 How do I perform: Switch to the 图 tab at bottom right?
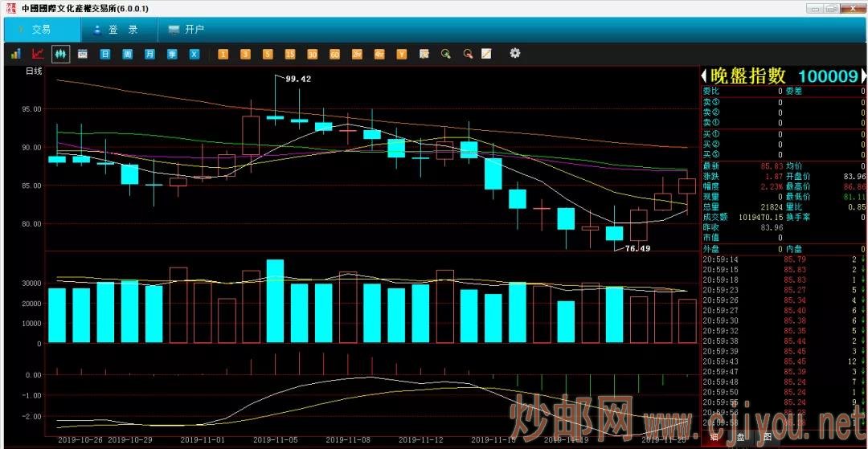pyautogui.click(x=768, y=438)
